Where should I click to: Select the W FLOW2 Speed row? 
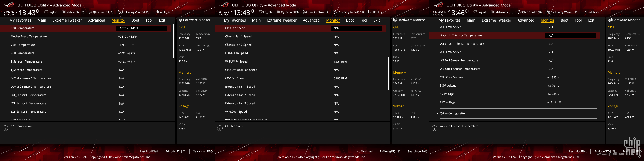(515, 52)
